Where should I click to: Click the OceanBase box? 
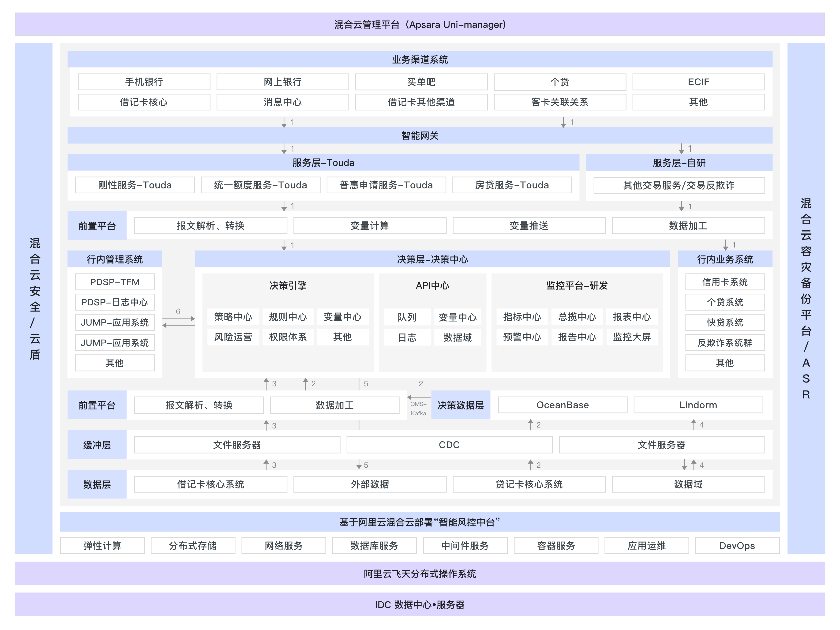tap(562, 405)
